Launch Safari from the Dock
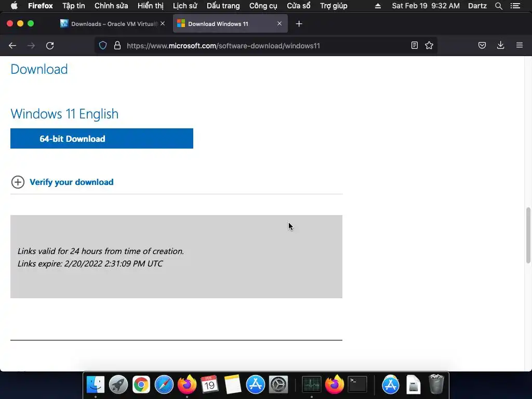 [164, 385]
